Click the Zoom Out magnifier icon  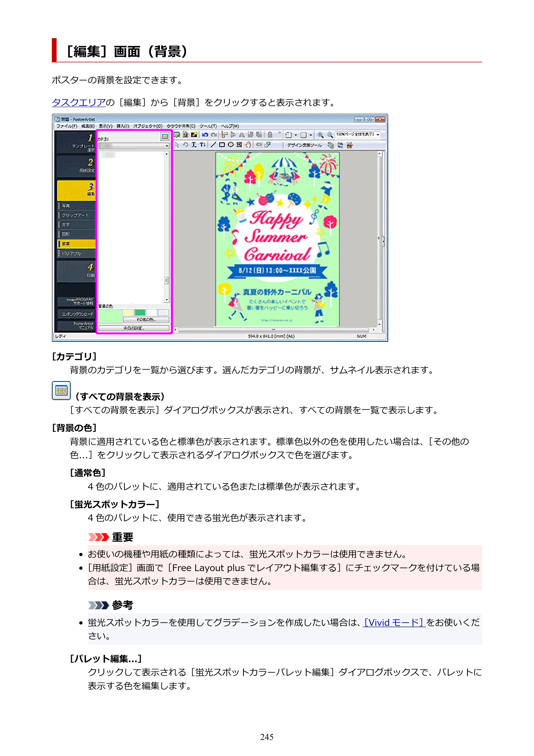click(330, 135)
